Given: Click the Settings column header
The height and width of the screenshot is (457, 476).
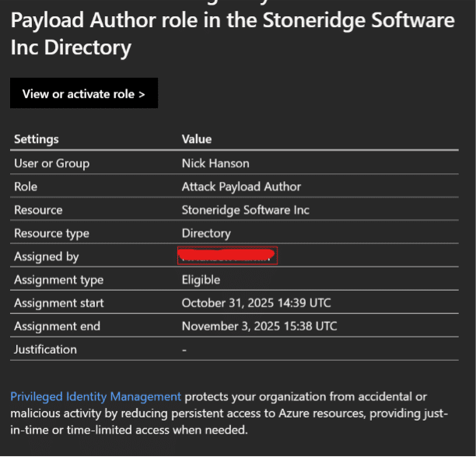Looking at the screenshot, I should (x=37, y=139).
